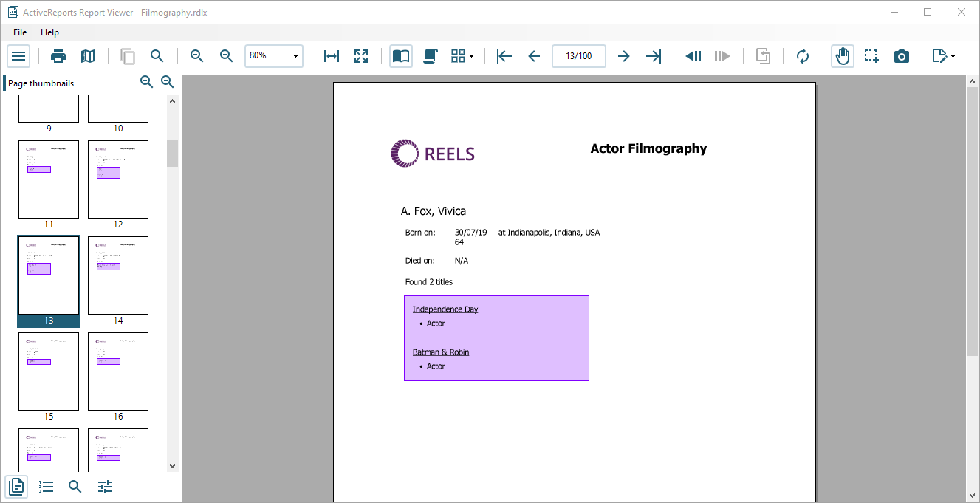Shrink thumbnails with zoom-out icon
Image resolution: width=980 pixels, height=503 pixels.
tap(168, 82)
